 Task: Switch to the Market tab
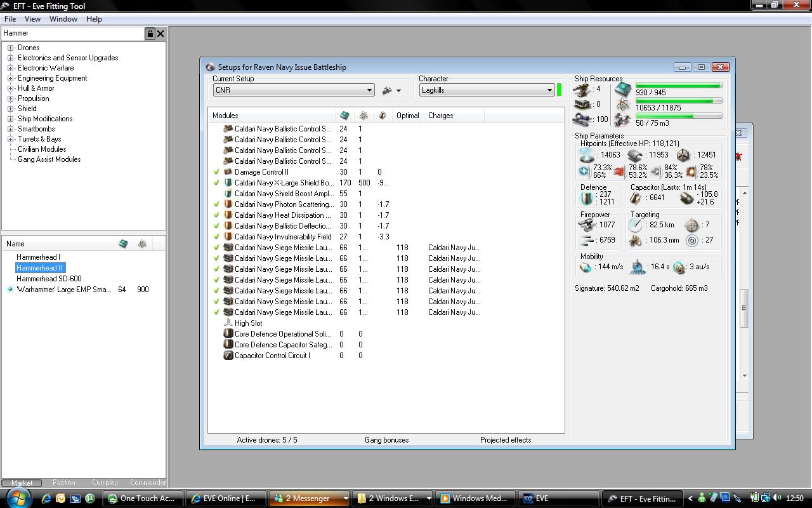(22, 483)
